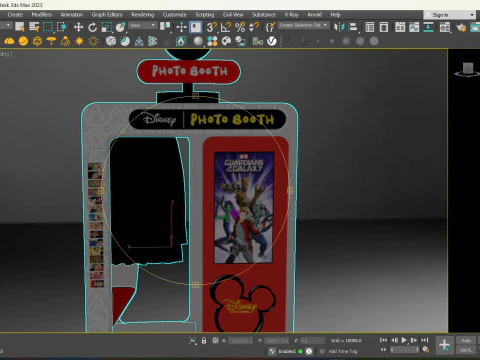Toggle the Ribbon display icon

pos(400,27)
